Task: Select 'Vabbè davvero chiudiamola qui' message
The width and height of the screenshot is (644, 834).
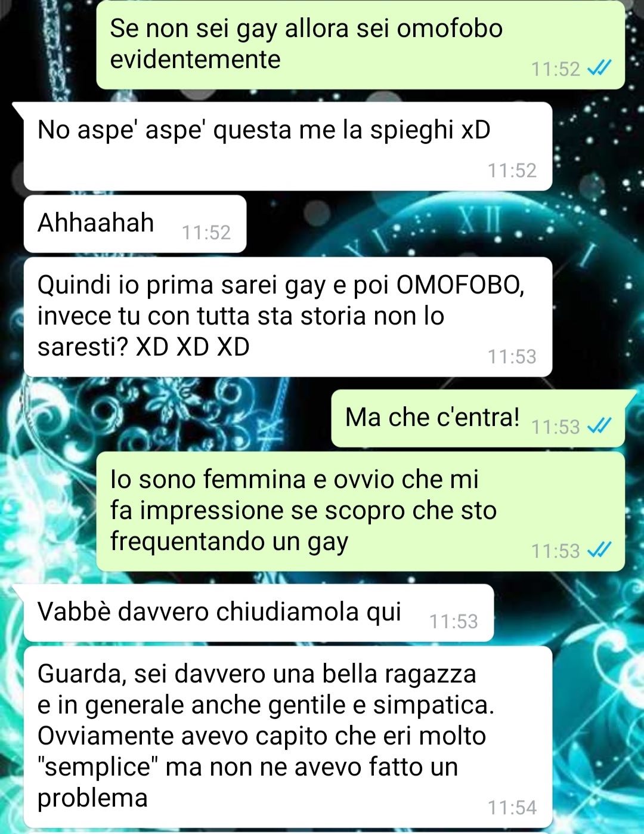Action: (x=259, y=613)
